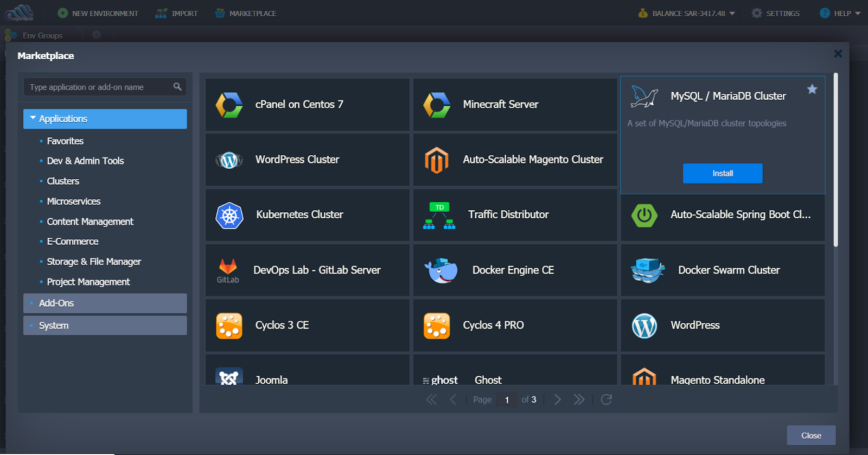This screenshot has height=455, width=868.
Task: Click the Ghost logo icon
Action: 440,380
